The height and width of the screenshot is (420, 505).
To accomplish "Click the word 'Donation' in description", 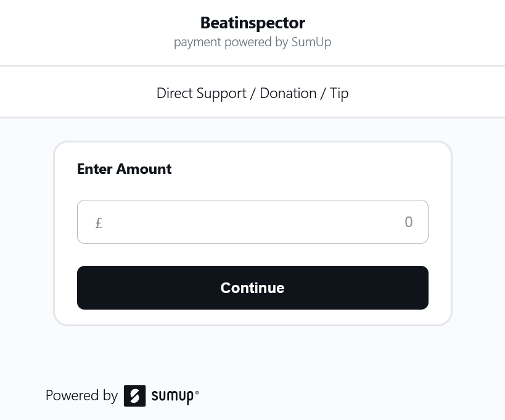I will 288,93.
